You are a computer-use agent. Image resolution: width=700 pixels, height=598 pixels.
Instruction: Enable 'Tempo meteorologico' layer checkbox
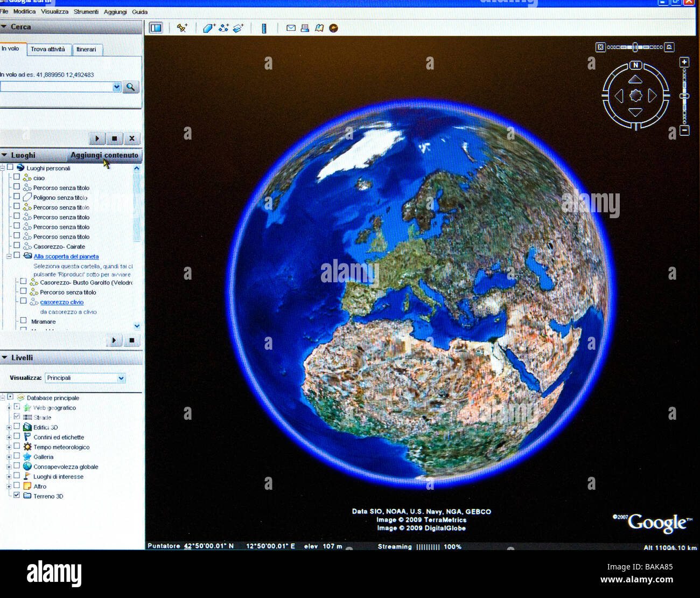(17, 446)
